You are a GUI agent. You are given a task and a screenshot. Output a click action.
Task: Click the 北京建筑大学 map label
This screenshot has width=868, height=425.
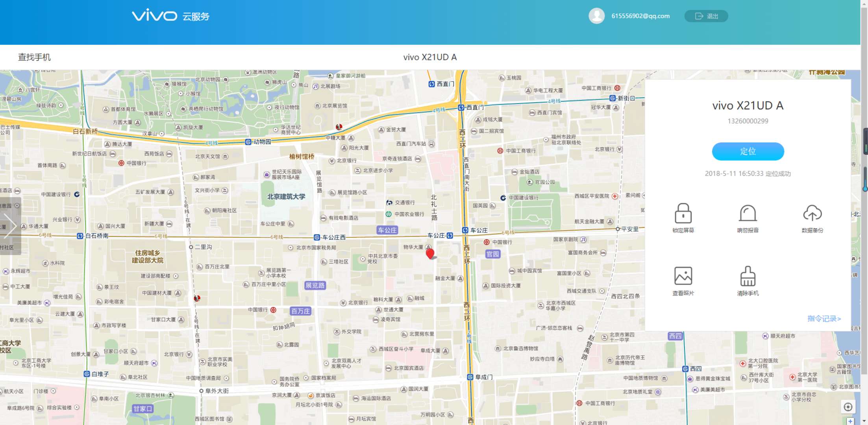click(286, 196)
